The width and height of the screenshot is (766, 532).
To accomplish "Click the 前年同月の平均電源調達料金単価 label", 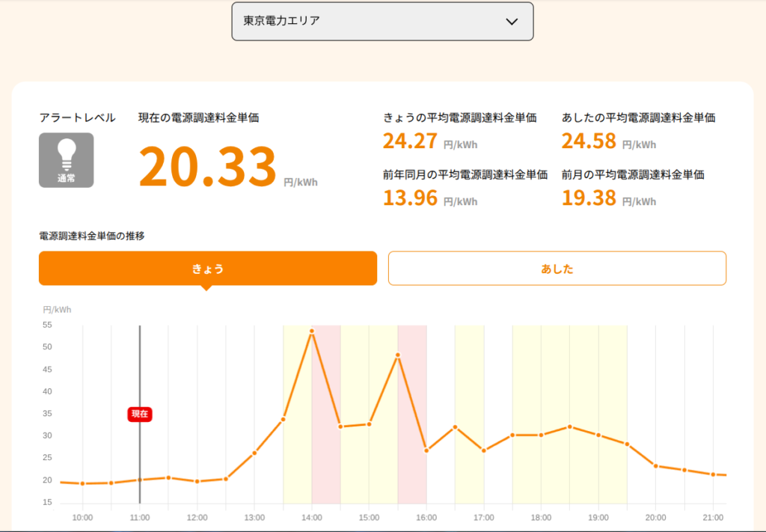I will pyautogui.click(x=465, y=174).
